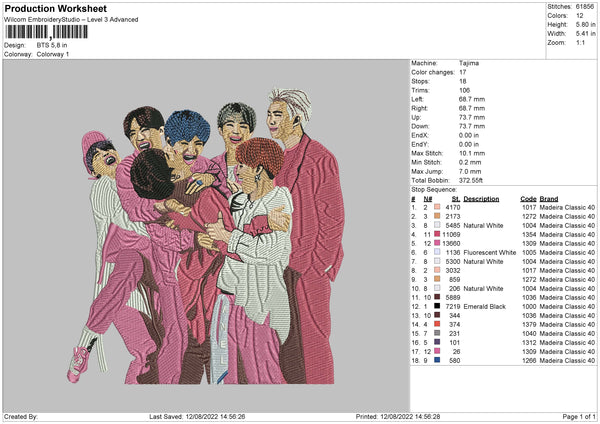This screenshot has height=424, width=600.
Task: Select the Total Bobbin value 372.55ft
Action: click(471, 180)
